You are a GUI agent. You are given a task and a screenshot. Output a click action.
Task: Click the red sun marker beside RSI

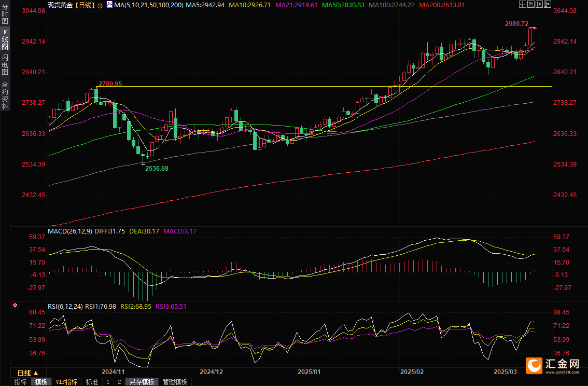(x=15, y=306)
